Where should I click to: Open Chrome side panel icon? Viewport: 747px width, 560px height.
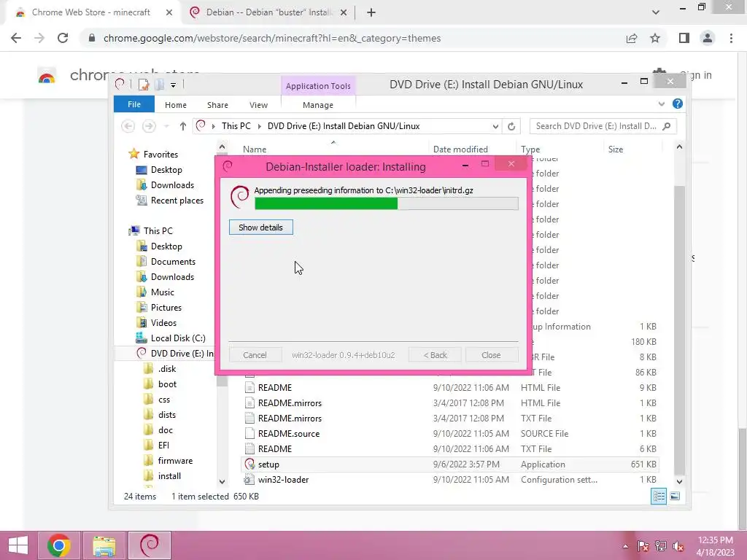click(684, 38)
